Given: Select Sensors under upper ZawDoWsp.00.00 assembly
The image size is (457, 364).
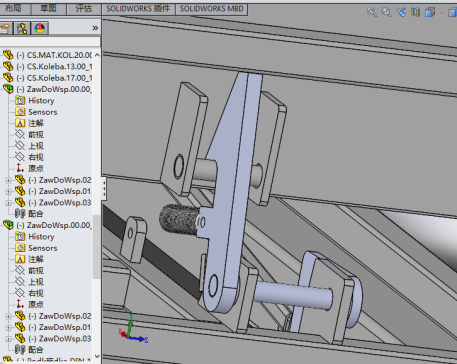Looking at the screenshot, I should [x=36, y=112].
